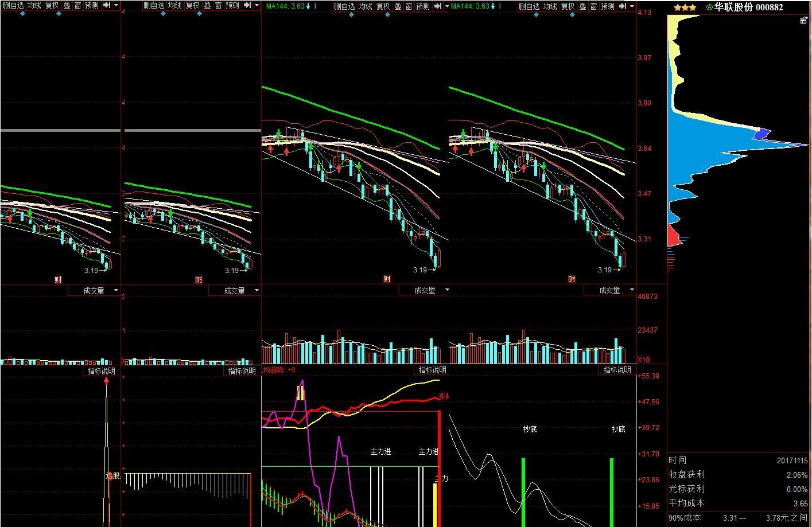This screenshot has height=527, width=812.
Task: Click the first blue diamond marker in the first chart
Action: [22, 14]
